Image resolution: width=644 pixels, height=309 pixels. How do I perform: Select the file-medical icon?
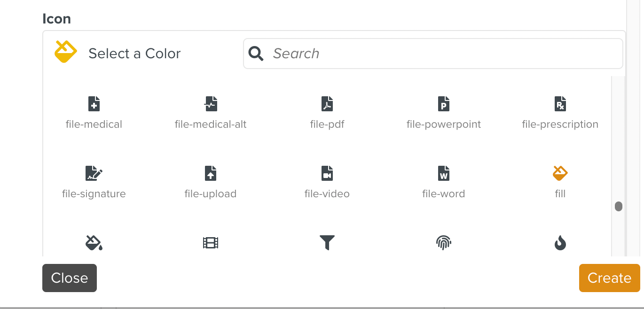tap(94, 103)
